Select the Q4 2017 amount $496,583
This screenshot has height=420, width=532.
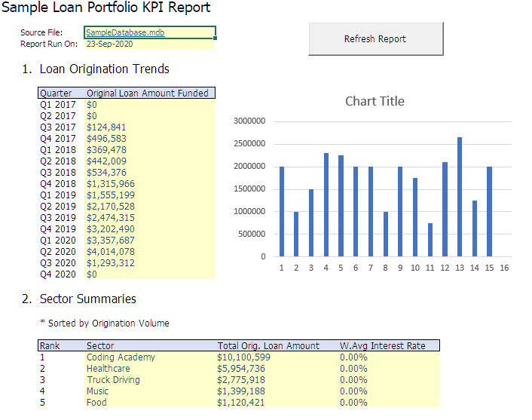[106, 139]
